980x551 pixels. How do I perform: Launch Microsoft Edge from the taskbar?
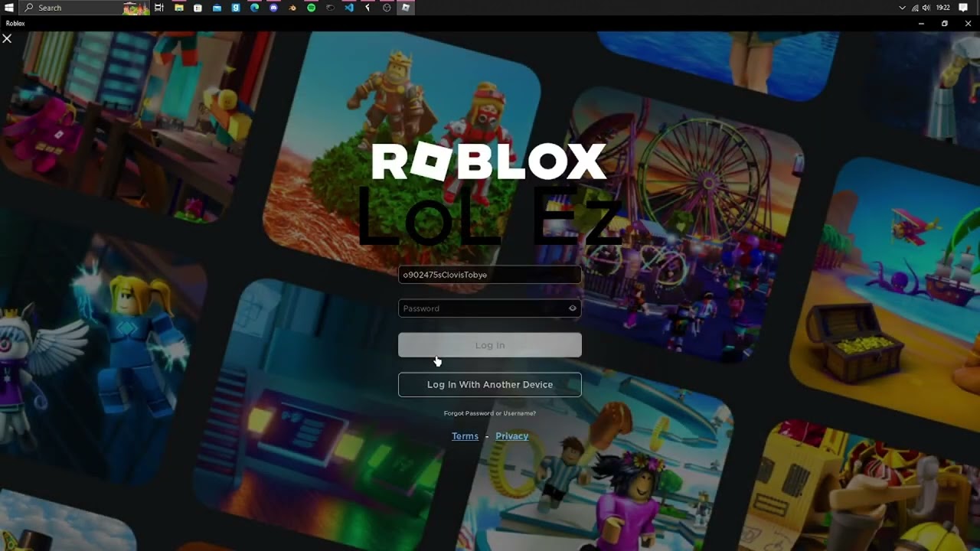(254, 8)
